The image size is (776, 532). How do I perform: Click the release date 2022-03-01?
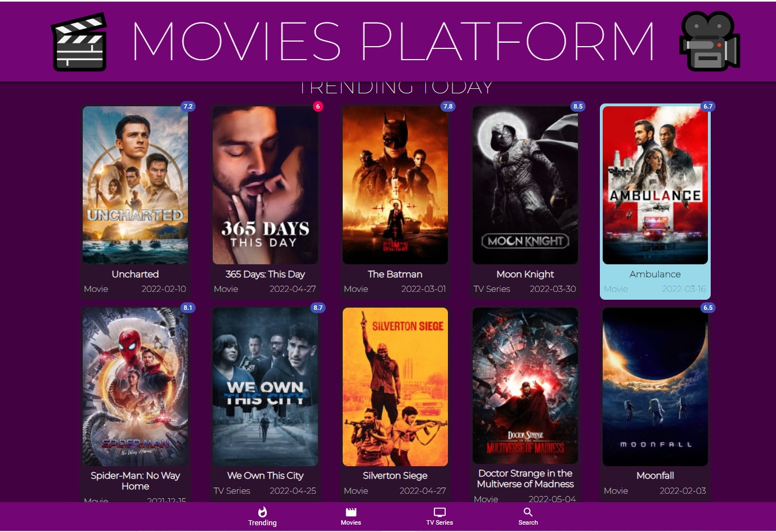tap(423, 289)
